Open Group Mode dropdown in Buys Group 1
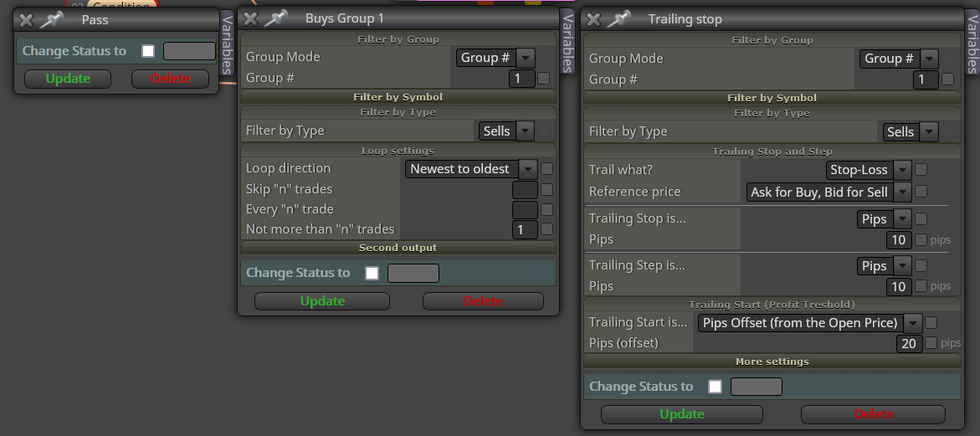This screenshot has height=436, width=980. tap(495, 58)
